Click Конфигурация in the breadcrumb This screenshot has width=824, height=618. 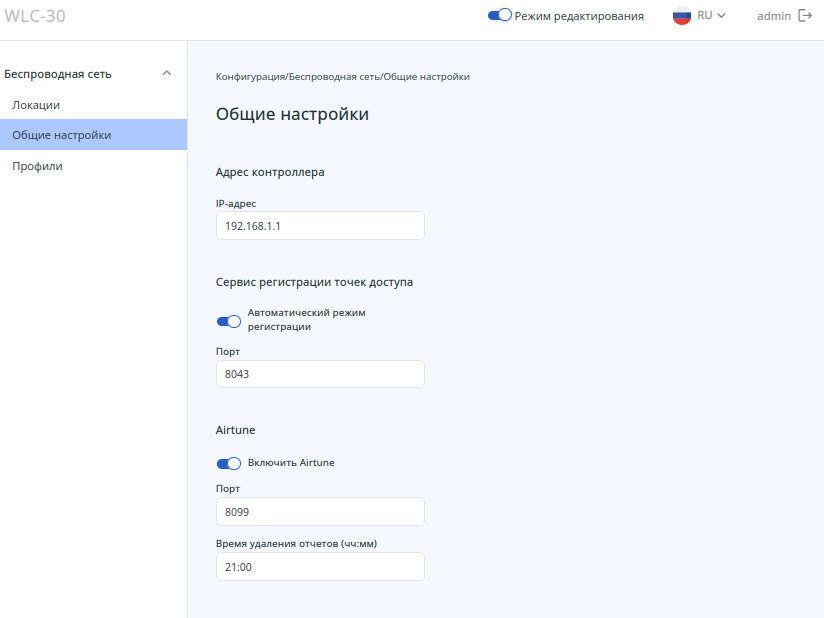(x=251, y=77)
